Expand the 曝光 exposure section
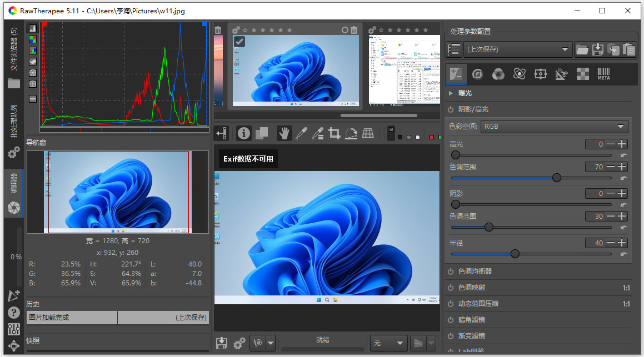 pos(451,93)
